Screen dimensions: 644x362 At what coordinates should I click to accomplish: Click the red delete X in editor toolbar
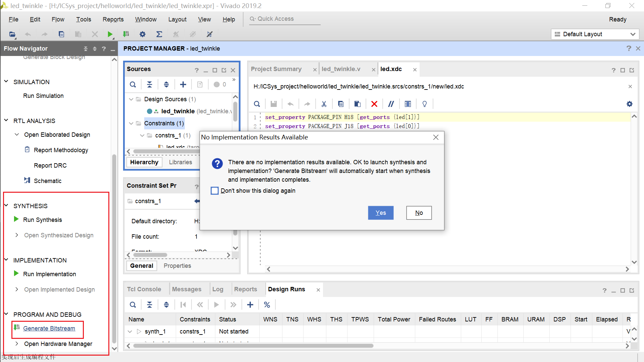click(x=374, y=104)
